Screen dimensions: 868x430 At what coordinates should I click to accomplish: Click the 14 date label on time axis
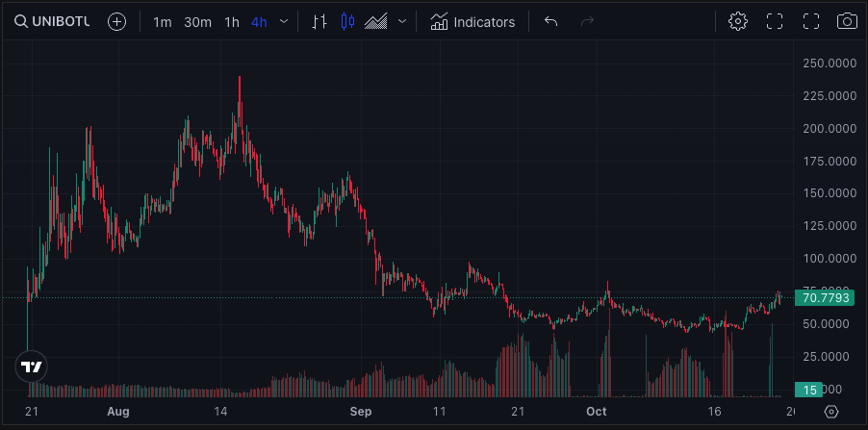(x=220, y=412)
